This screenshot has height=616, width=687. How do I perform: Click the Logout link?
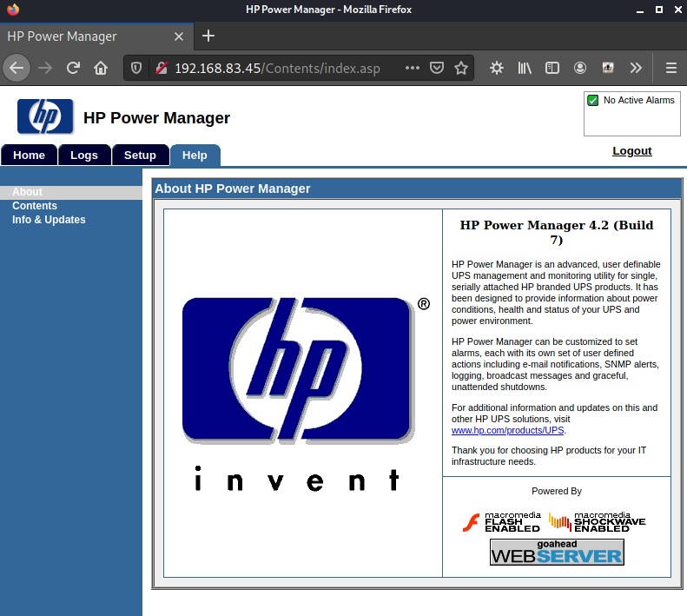point(631,151)
